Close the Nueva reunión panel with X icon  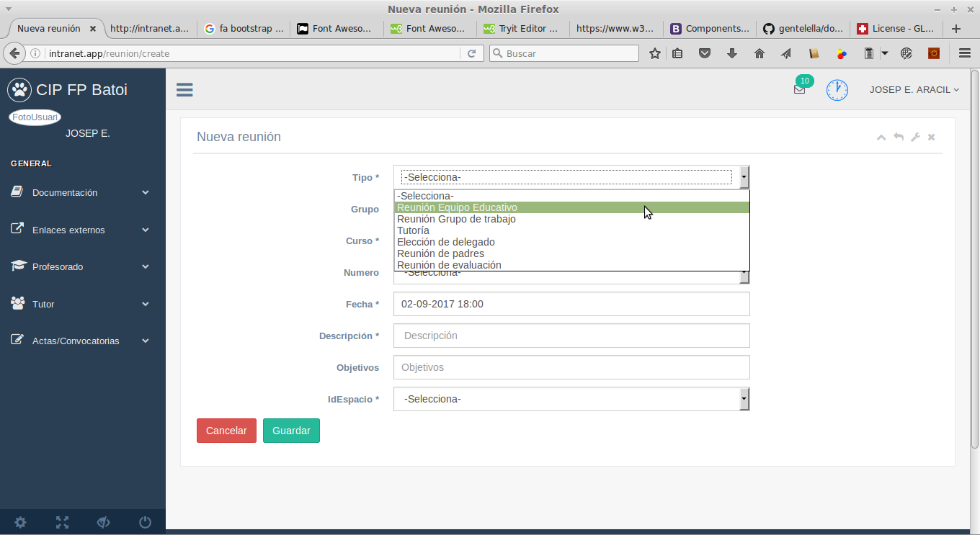(931, 137)
